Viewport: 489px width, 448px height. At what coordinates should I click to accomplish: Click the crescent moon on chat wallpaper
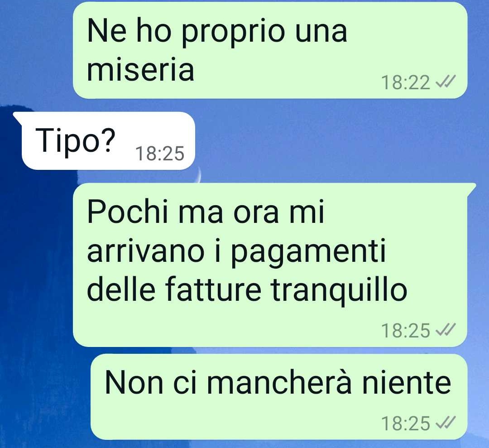coord(198,175)
